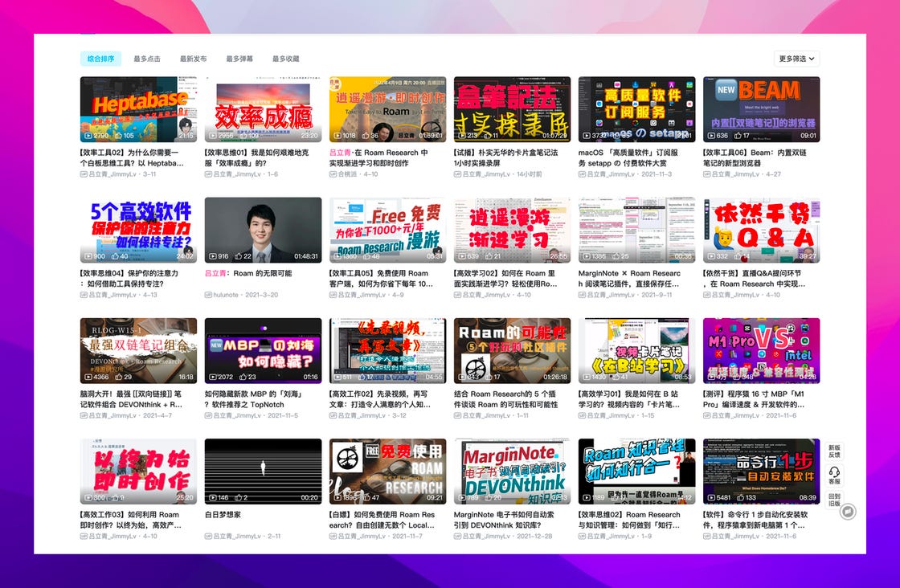Click the round floating chat bubble icon
The height and width of the screenshot is (588, 900).
pos(848,511)
